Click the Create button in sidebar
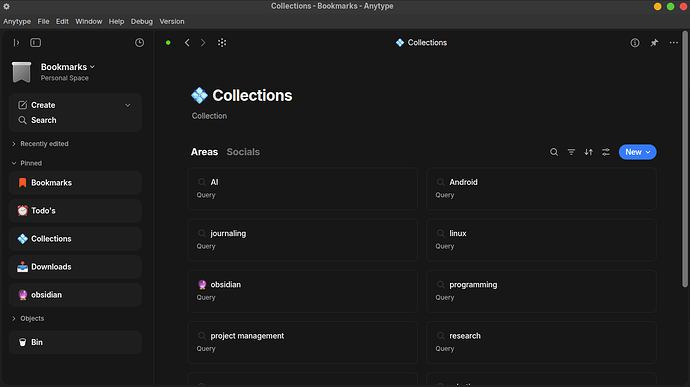This screenshot has width=690, height=387. (43, 105)
